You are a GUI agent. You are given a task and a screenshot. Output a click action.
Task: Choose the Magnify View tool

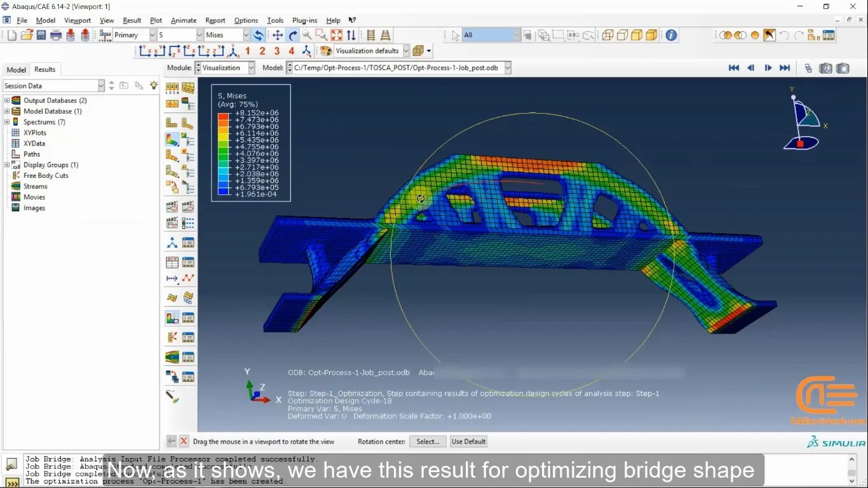click(307, 35)
